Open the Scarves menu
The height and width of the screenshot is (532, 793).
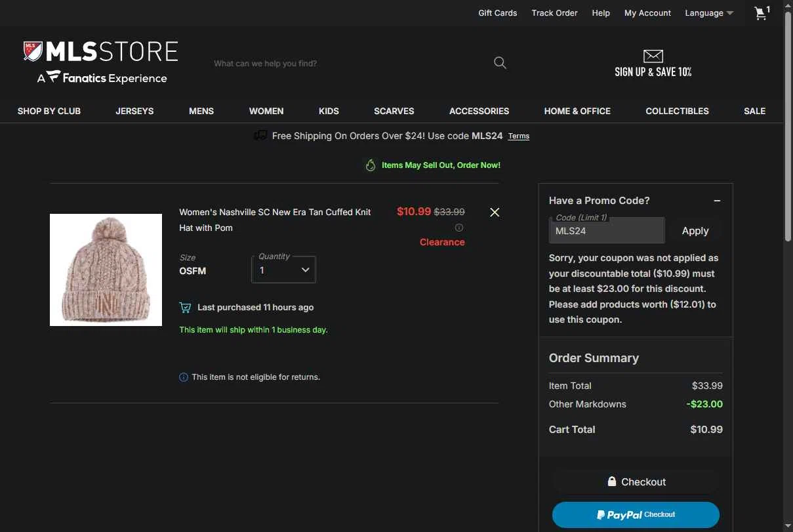pos(394,111)
